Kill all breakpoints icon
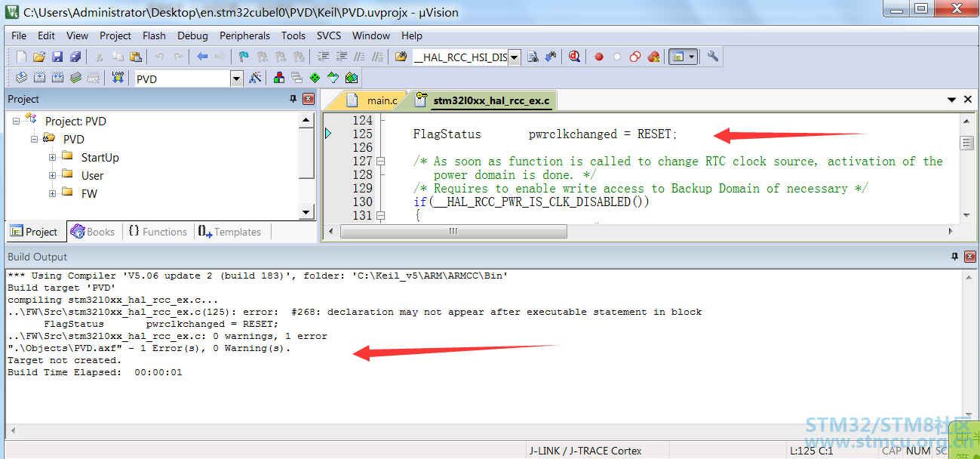 click(653, 57)
